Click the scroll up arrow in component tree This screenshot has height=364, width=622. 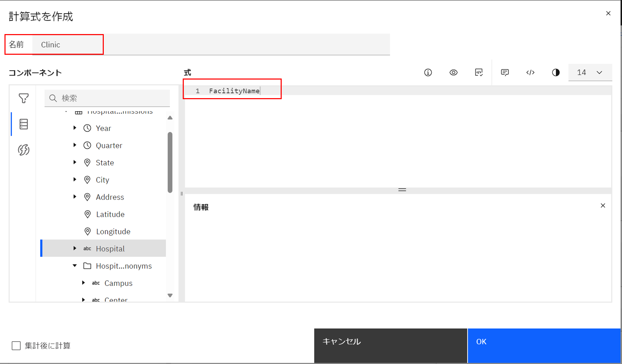(170, 118)
